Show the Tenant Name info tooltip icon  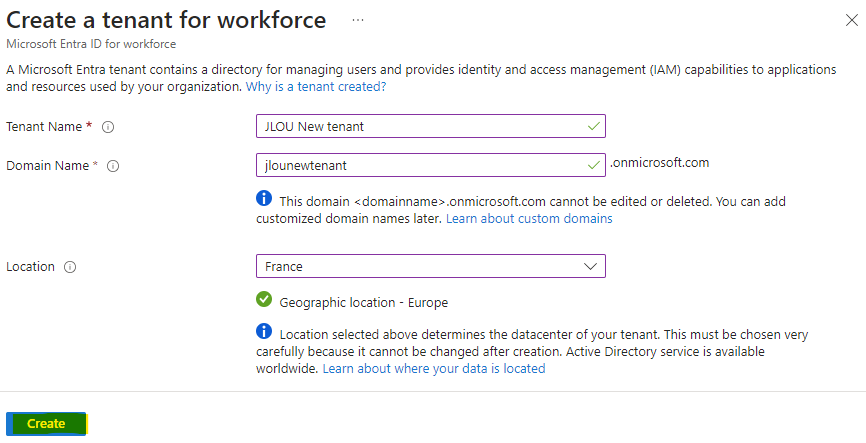[108, 127]
